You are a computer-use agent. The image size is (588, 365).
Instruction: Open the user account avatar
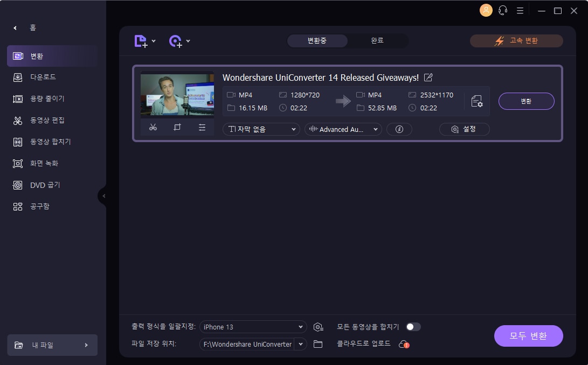[x=486, y=10]
